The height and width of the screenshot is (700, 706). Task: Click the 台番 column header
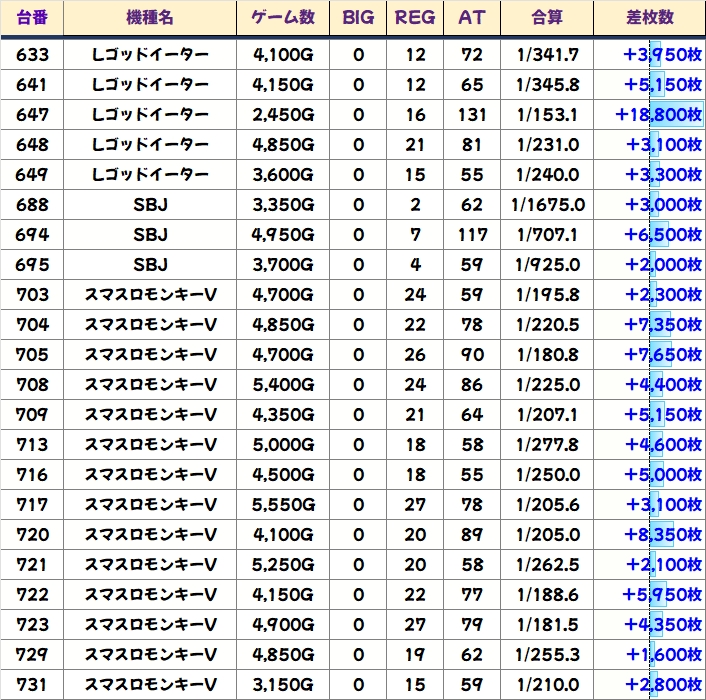(32, 18)
